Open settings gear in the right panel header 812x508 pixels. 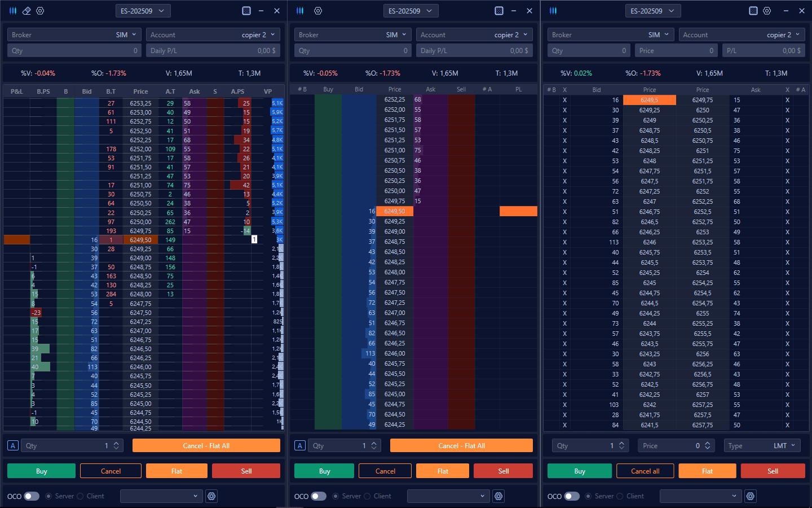(767, 11)
